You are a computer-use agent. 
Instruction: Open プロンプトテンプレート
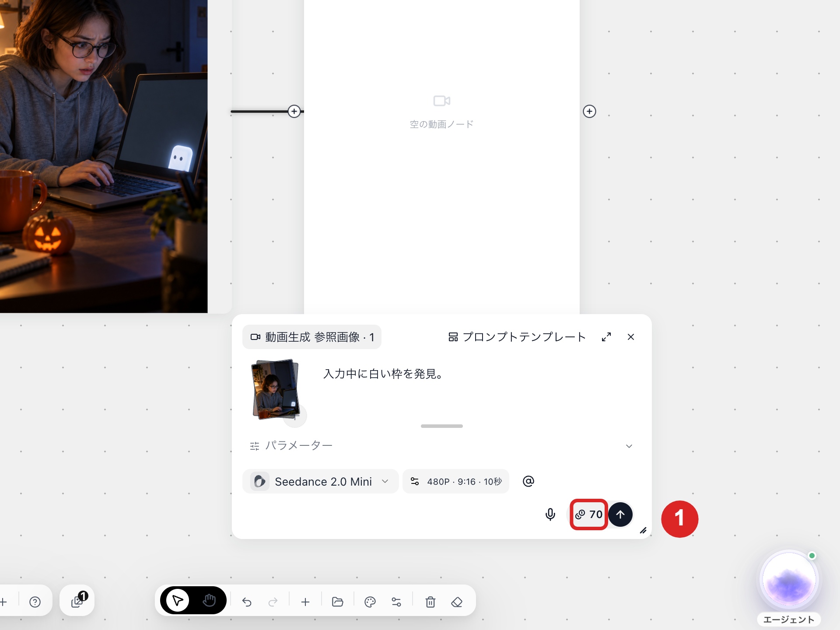coord(517,337)
